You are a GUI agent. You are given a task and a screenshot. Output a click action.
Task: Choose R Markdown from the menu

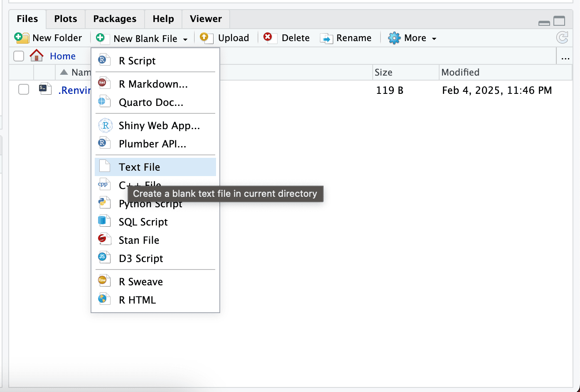coord(153,84)
